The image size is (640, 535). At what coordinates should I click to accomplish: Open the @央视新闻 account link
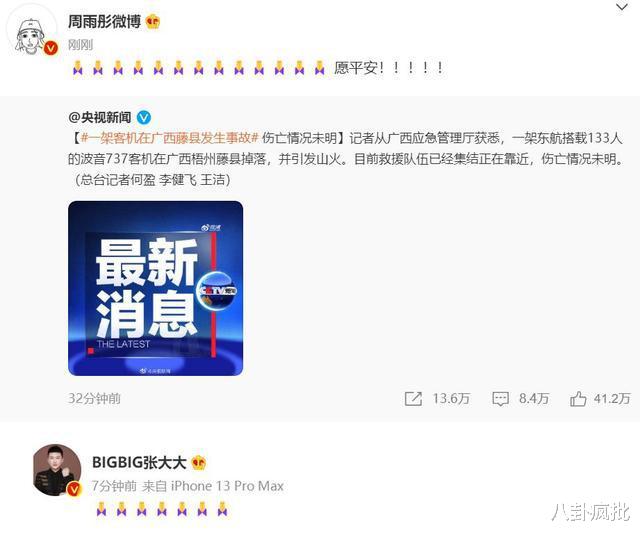pyautogui.click(x=100, y=118)
